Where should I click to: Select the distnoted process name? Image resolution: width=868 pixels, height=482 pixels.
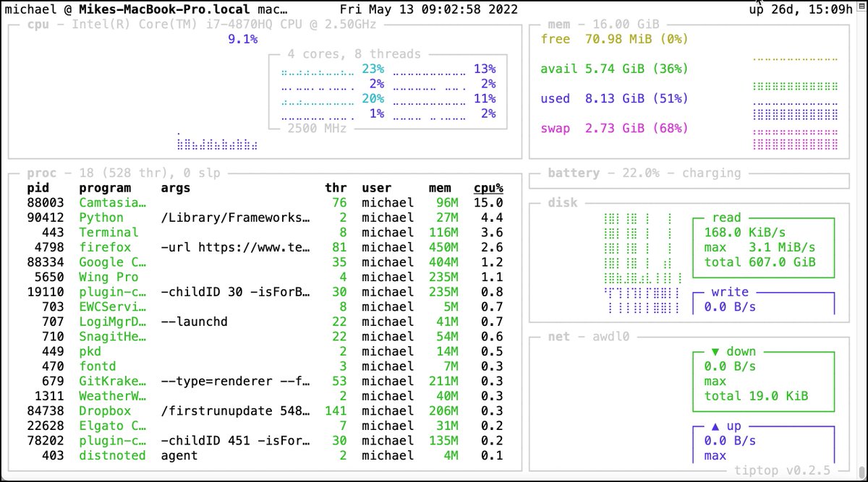coord(112,455)
